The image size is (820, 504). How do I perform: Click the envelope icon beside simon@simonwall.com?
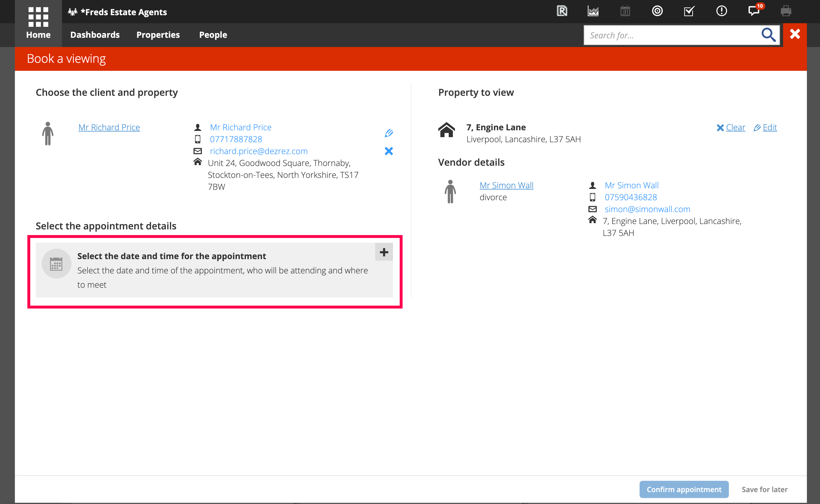tap(592, 209)
